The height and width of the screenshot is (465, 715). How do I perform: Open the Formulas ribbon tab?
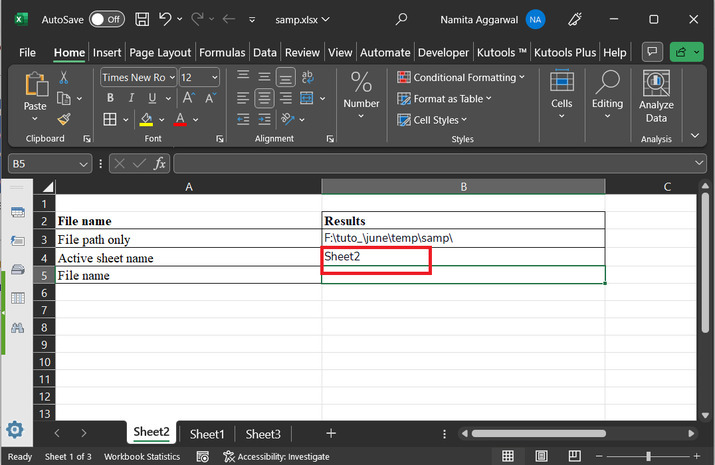pyautogui.click(x=221, y=52)
